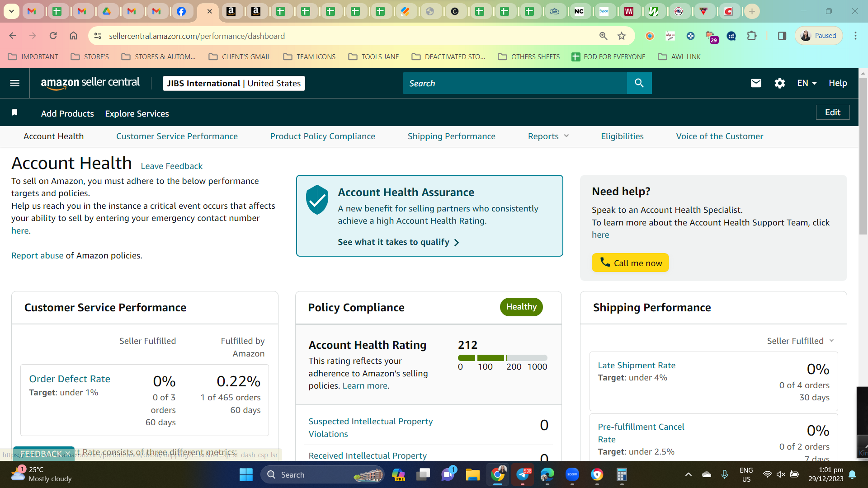Open the Report abuse link
Image resolution: width=868 pixels, height=488 pixels.
tap(38, 255)
